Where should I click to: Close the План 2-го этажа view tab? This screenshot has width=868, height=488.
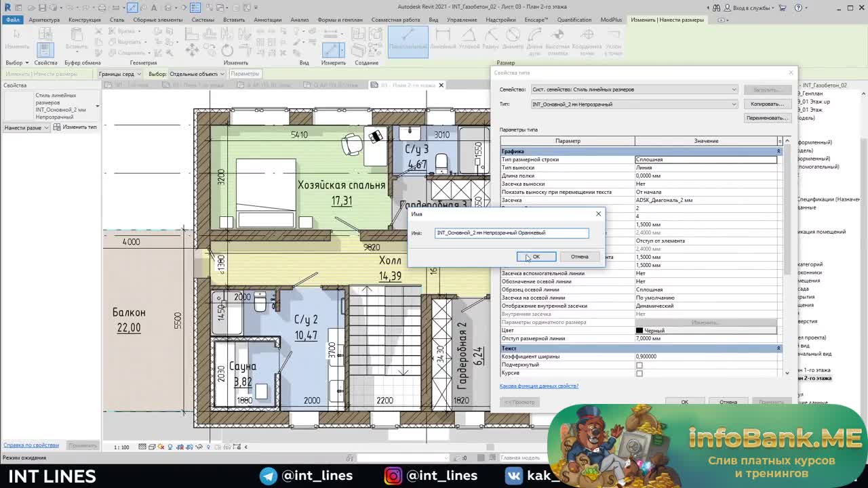441,85
